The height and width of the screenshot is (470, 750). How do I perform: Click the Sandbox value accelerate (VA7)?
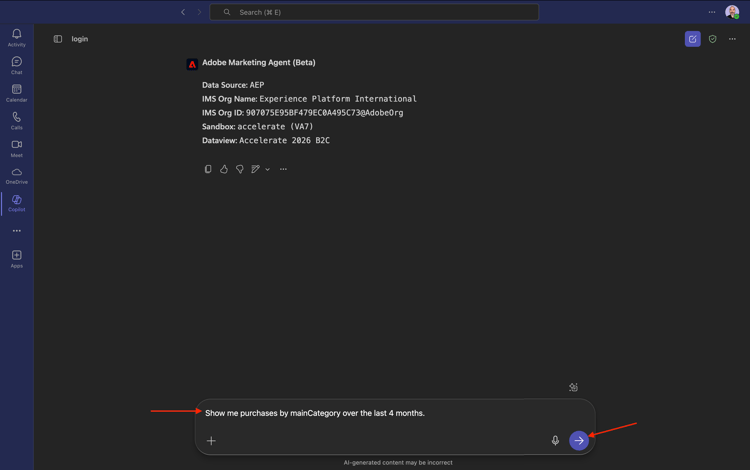pyautogui.click(x=275, y=127)
